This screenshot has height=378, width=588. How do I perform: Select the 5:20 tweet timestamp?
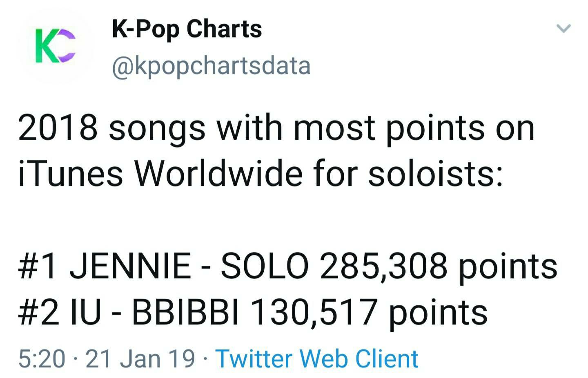[42, 359]
